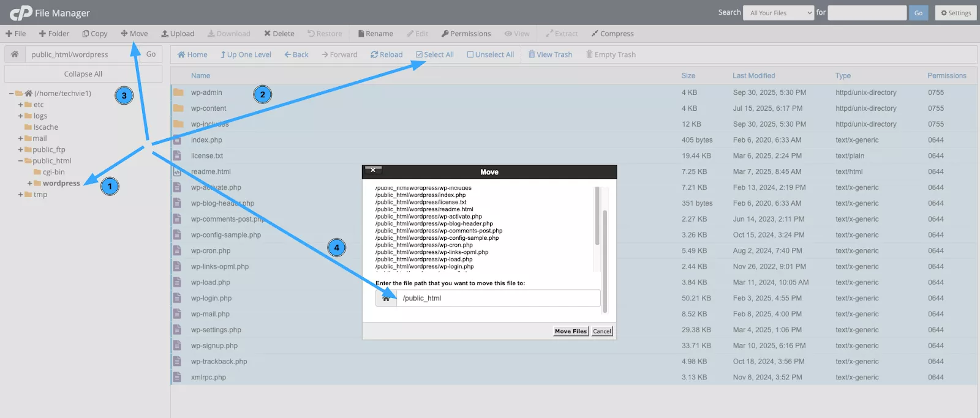Click the Delete toolbar icon

click(268, 34)
